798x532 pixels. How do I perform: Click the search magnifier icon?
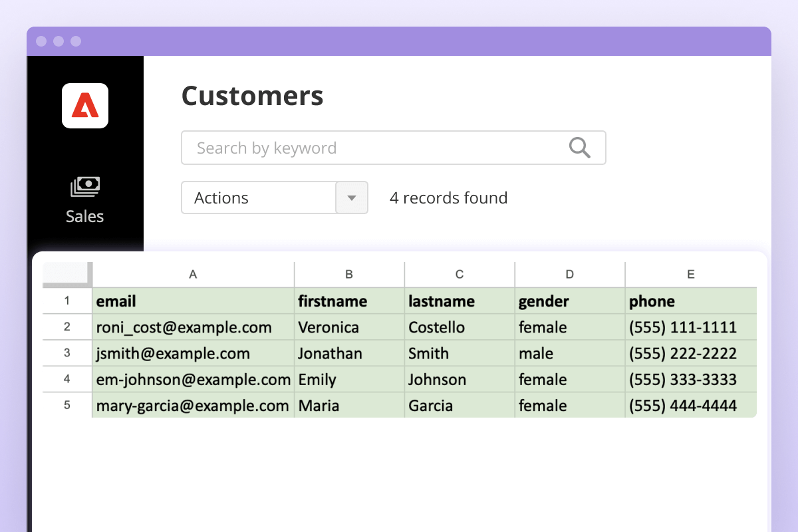click(579, 147)
